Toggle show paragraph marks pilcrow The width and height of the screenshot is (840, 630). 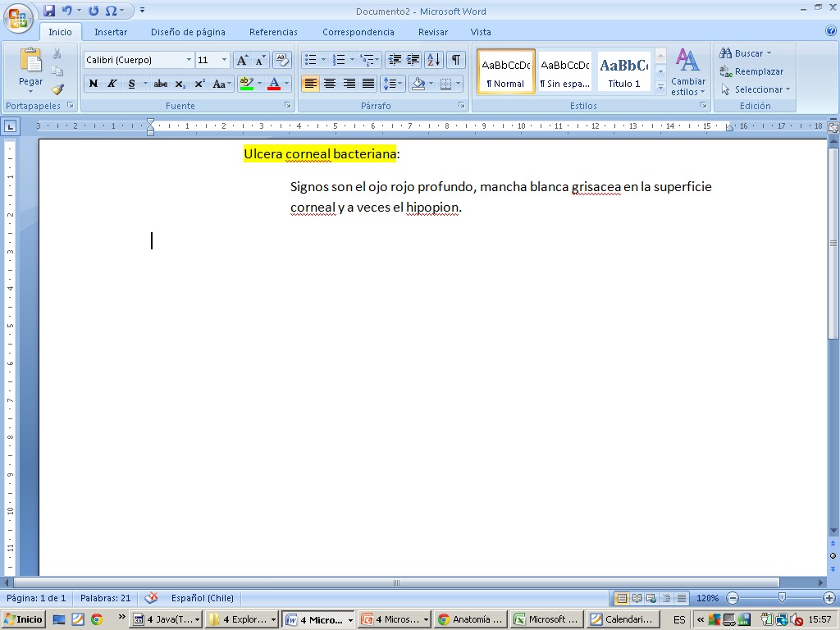click(455, 60)
